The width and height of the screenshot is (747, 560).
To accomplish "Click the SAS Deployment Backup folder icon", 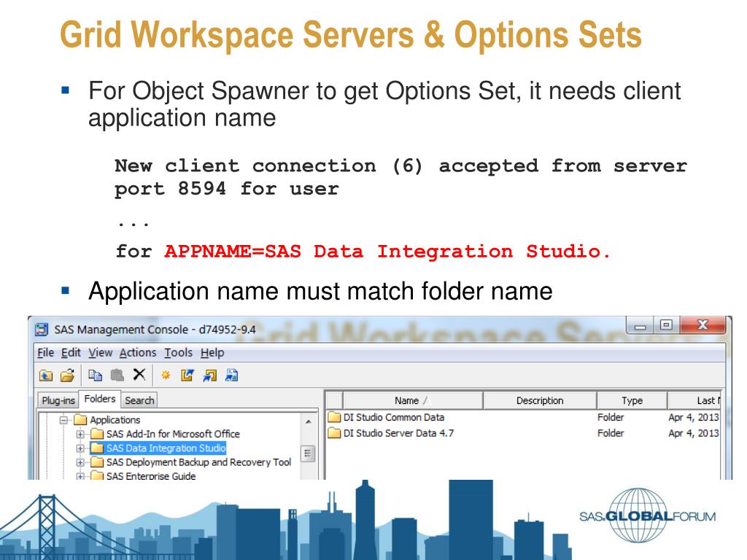I will [97, 462].
